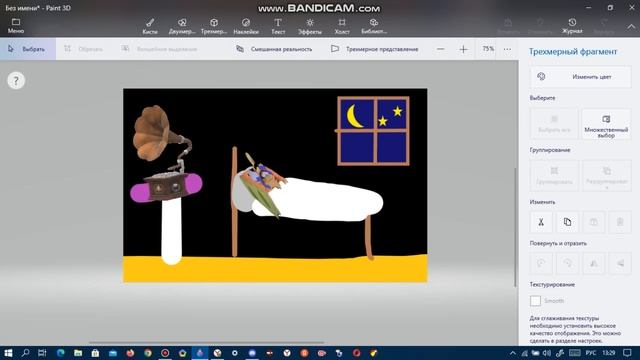Show hidden tray icons with the taskbar chevron

(x=513, y=353)
